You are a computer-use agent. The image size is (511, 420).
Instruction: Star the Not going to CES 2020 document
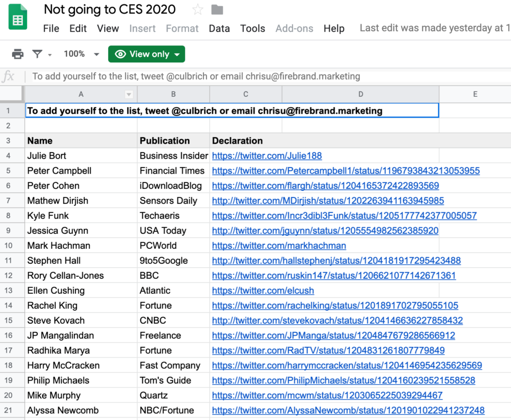(198, 10)
